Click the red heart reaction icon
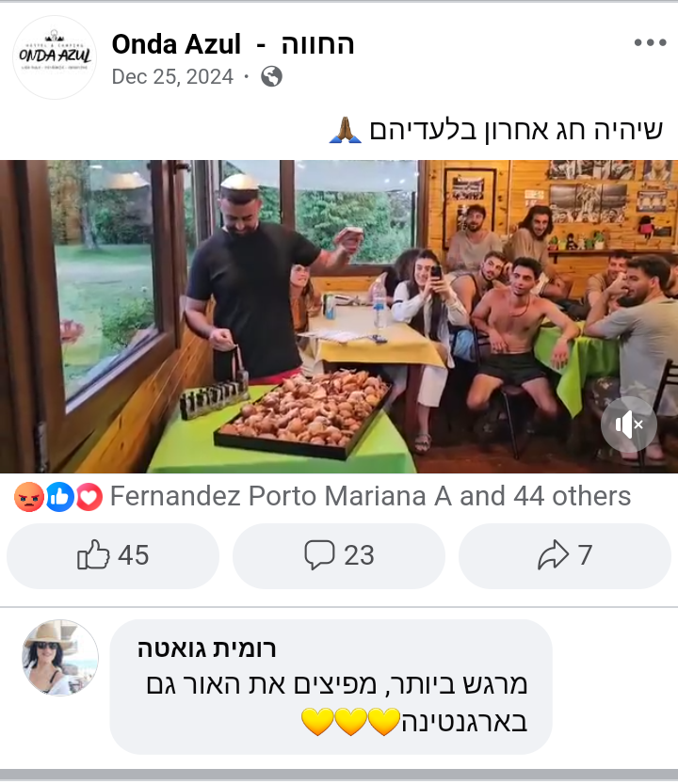This screenshot has width=678, height=784. click(x=89, y=497)
